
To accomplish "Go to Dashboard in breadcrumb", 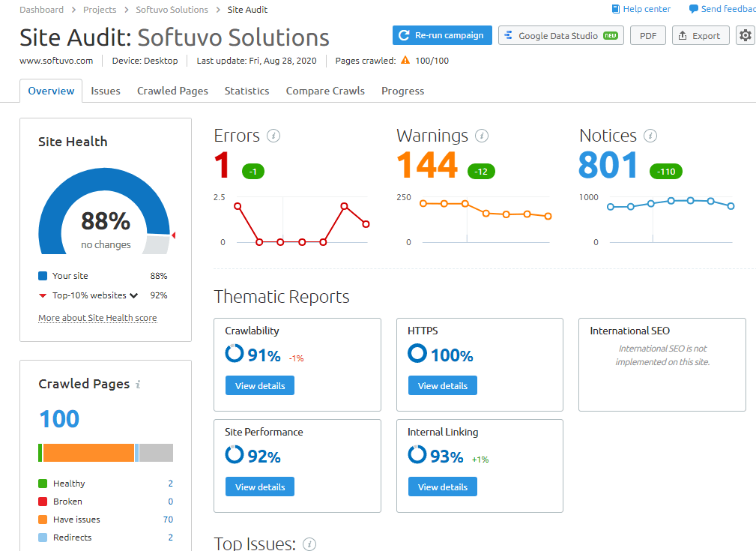I will pos(41,10).
